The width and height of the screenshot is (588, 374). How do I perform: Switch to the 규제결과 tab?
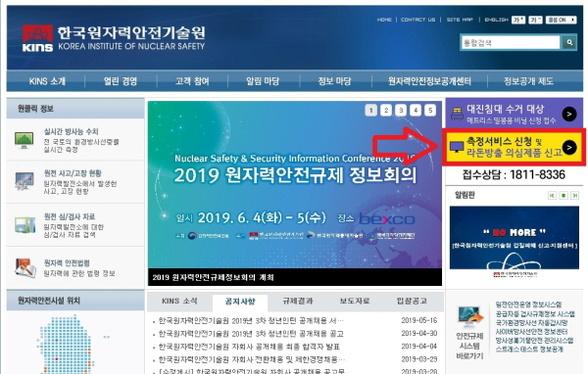coord(298,301)
